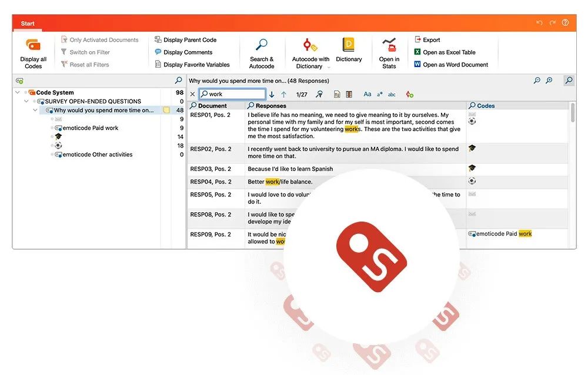This screenshot has width=588, height=375.
Task: Click the Document column header
Action: [216, 106]
